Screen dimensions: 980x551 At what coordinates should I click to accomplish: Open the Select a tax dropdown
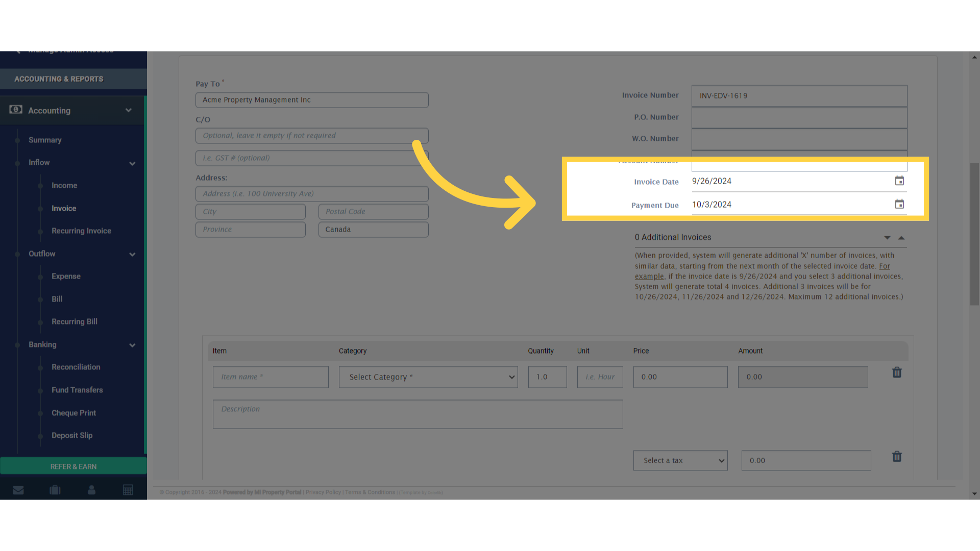point(680,461)
